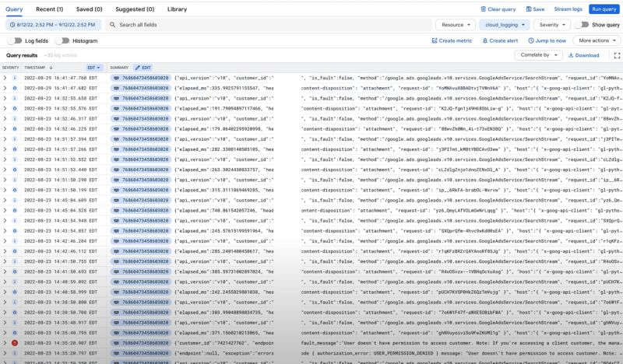This screenshot has width=623, height=364.
Task: Click error severity icon at 14:35:20.907
Action: click(15, 343)
